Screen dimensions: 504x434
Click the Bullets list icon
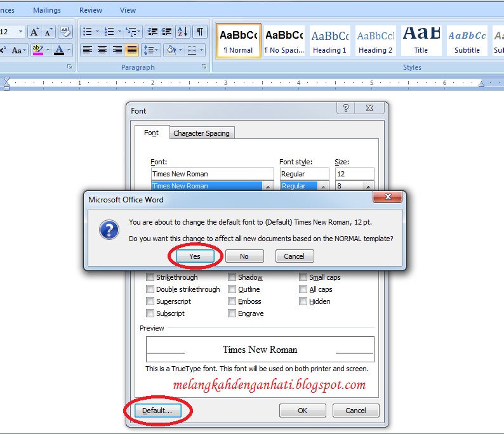pos(88,32)
